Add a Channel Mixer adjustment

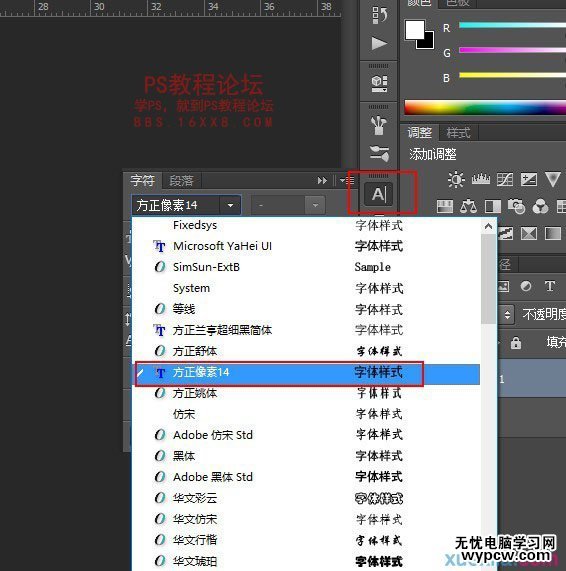coord(541,206)
